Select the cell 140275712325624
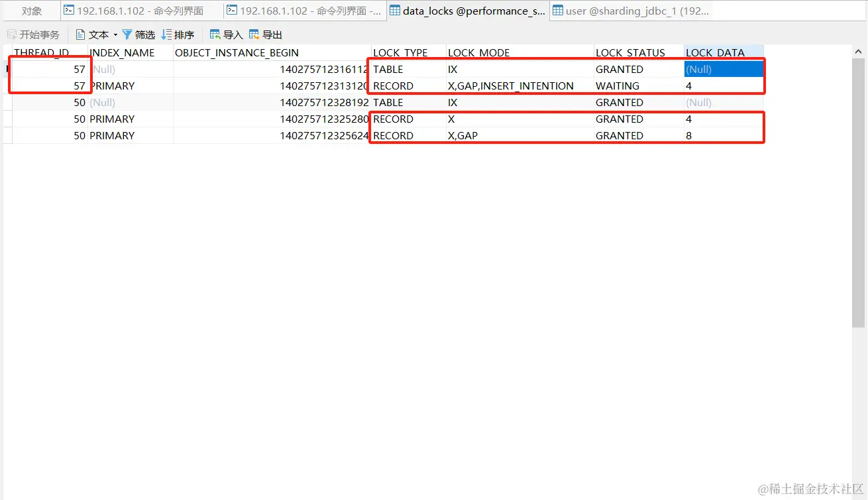Screen dimensions: 868x500 [x=272, y=135]
